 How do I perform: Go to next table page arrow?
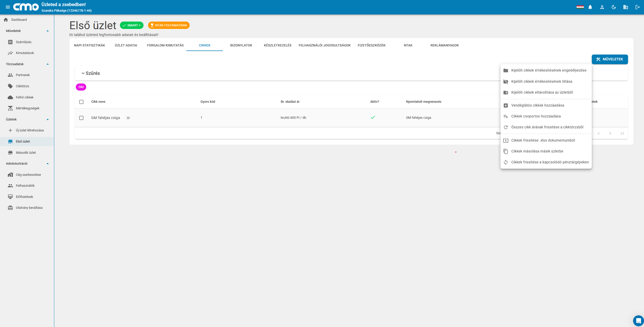coord(610,133)
